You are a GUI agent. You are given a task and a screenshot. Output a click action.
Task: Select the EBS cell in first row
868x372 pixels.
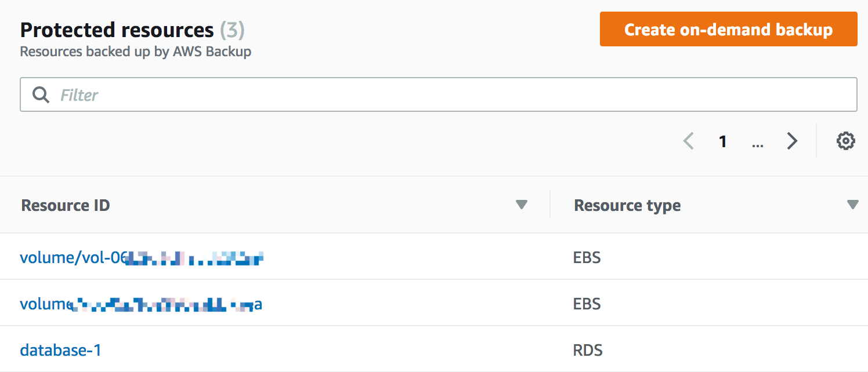(587, 257)
